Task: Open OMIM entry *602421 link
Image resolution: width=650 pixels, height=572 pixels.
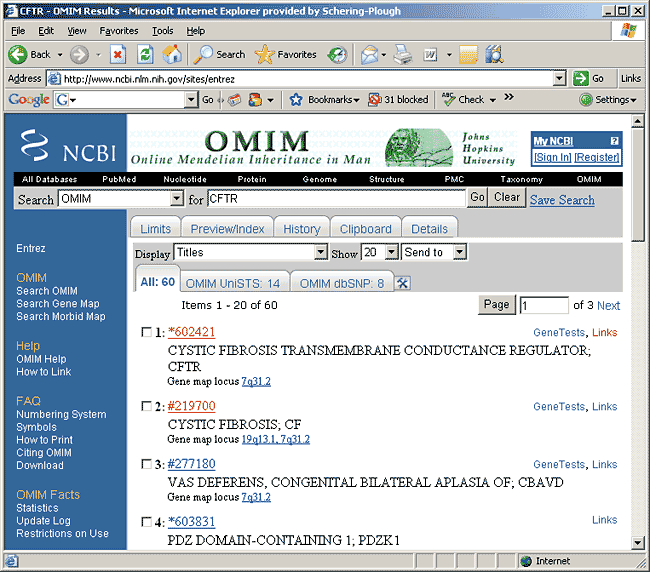Action: point(192,332)
